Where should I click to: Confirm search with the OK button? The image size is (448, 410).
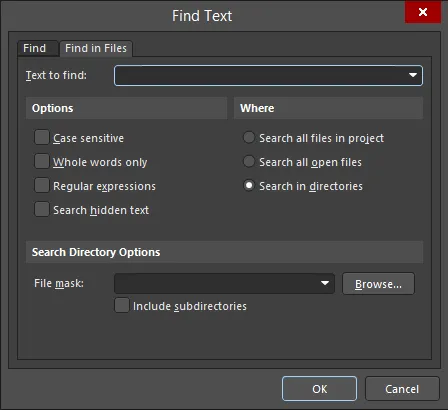(319, 389)
